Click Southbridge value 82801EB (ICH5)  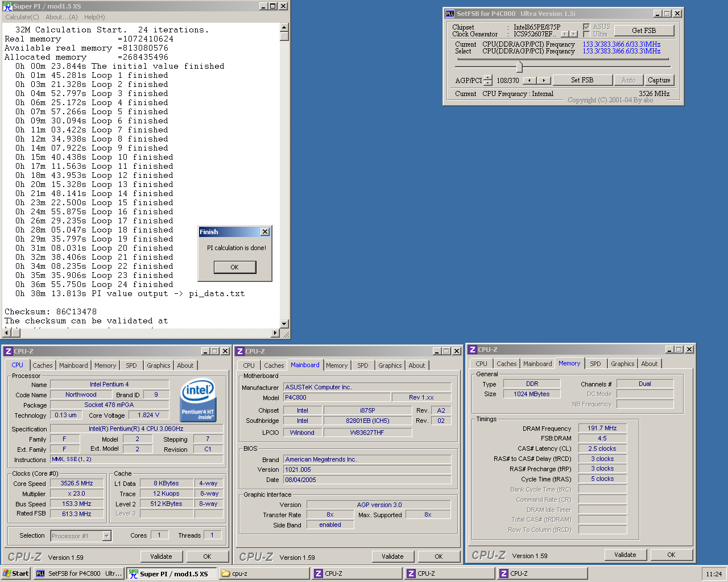click(367, 421)
